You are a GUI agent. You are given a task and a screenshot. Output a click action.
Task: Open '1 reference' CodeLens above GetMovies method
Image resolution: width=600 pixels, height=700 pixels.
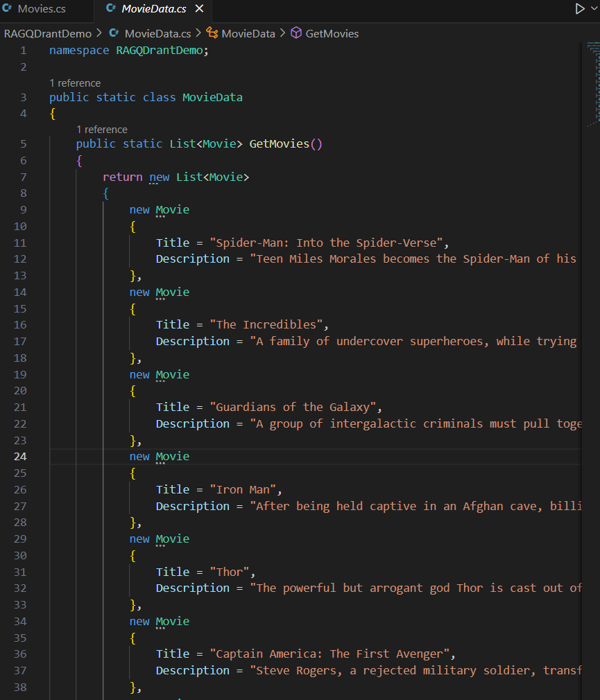102,130
